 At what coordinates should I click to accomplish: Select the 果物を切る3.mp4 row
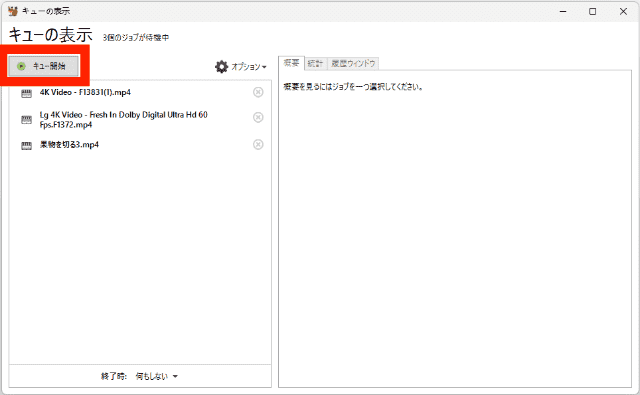pyautogui.click(x=140, y=145)
